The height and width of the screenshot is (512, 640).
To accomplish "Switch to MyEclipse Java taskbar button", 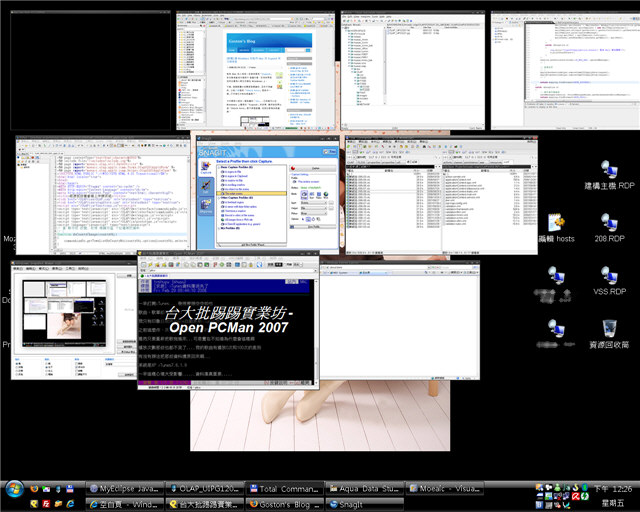I will click(x=125, y=488).
